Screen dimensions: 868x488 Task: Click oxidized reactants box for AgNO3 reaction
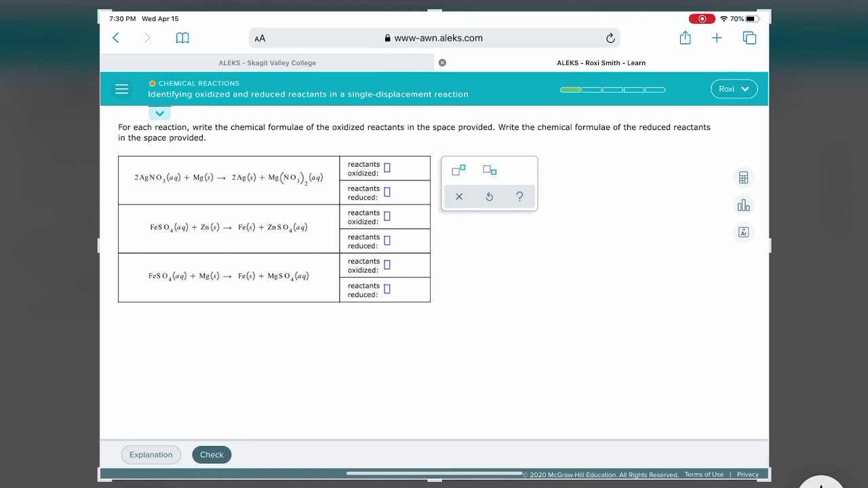point(387,167)
